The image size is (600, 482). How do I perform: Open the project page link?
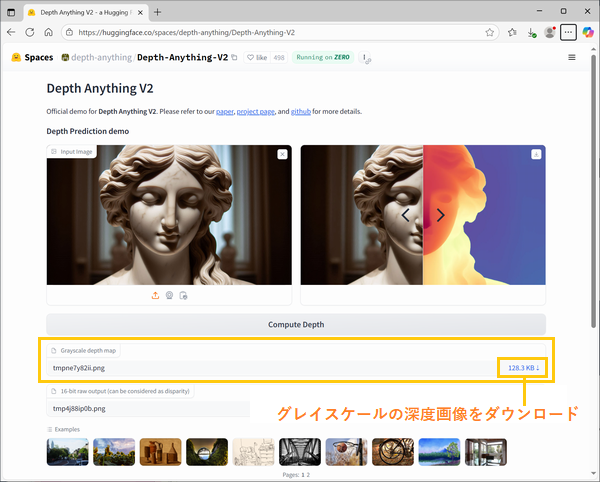[x=254, y=112]
